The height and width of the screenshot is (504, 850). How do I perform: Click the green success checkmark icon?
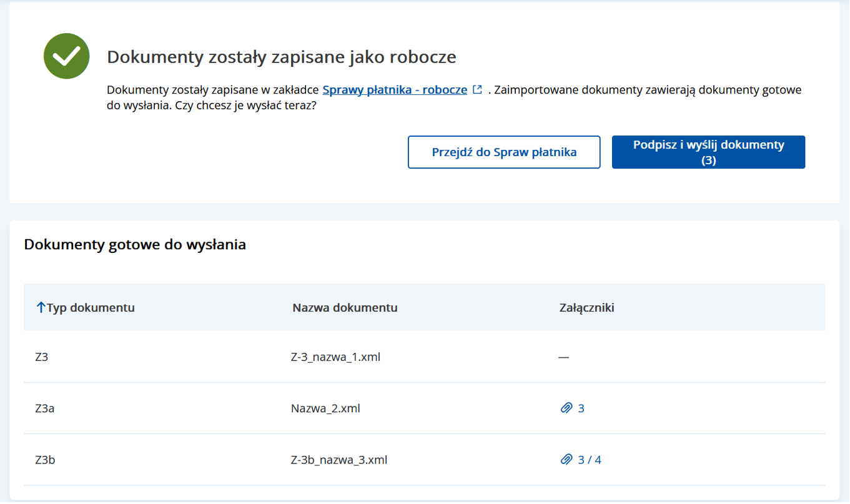click(x=66, y=56)
